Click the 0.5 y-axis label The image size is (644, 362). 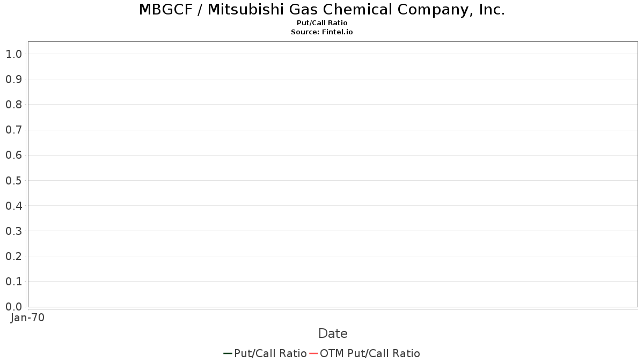pyautogui.click(x=13, y=180)
